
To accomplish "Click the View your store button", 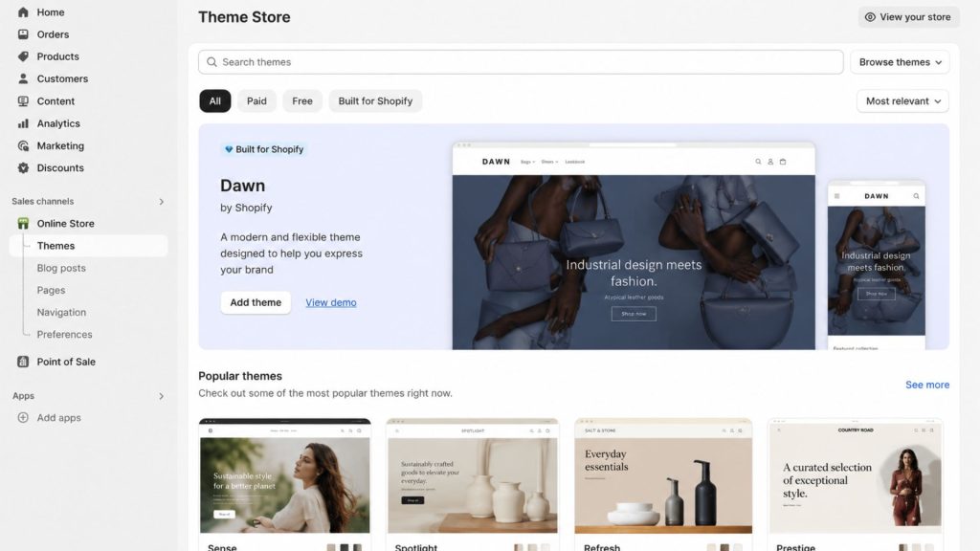I will click(909, 17).
